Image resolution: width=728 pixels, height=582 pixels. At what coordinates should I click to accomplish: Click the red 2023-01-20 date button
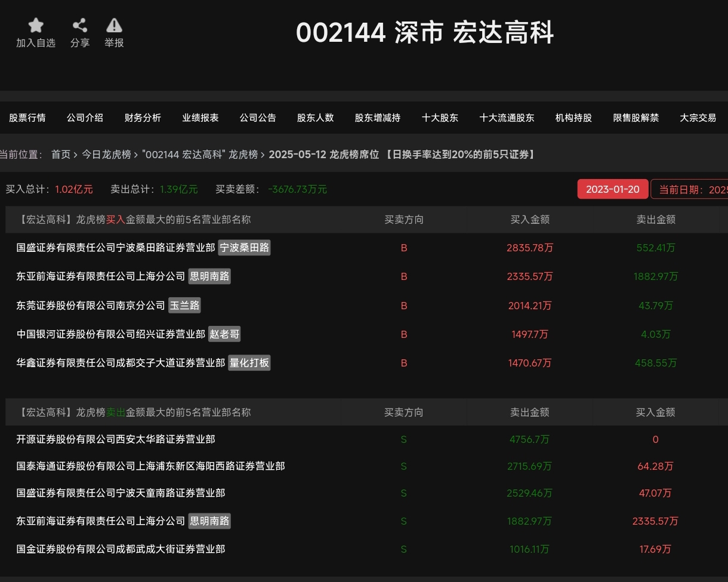tap(612, 189)
